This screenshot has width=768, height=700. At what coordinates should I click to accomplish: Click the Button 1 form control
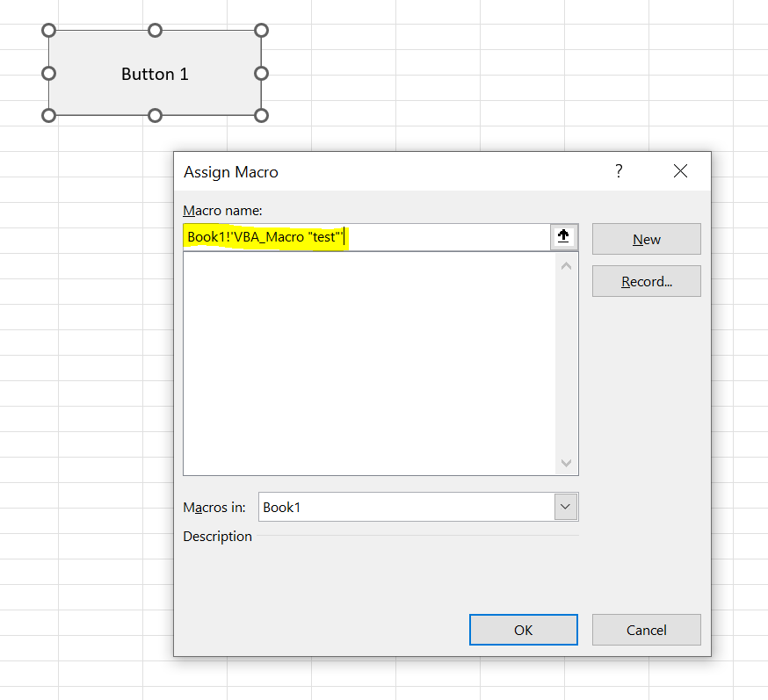click(x=155, y=74)
